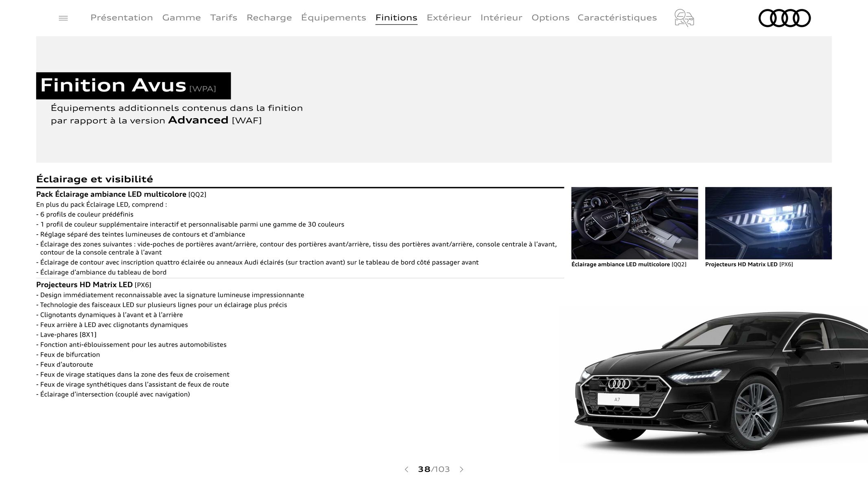Viewport: 868px width, 488px height.
Task: Click 'Éclairage d'intersection (couplé avec navigation)' line
Action: [x=113, y=394]
